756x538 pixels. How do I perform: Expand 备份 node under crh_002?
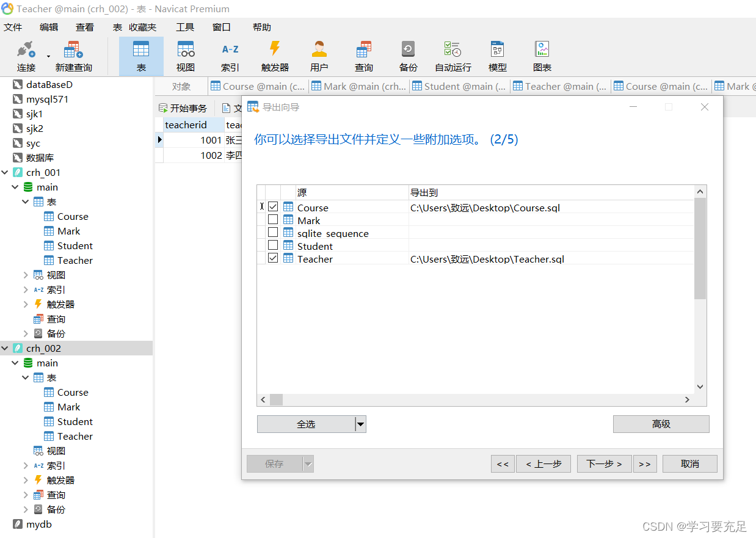pyautogui.click(x=26, y=509)
